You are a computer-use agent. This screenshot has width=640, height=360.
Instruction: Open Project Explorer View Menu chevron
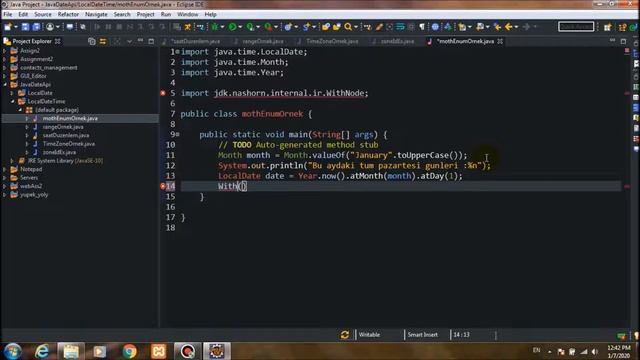(x=129, y=41)
